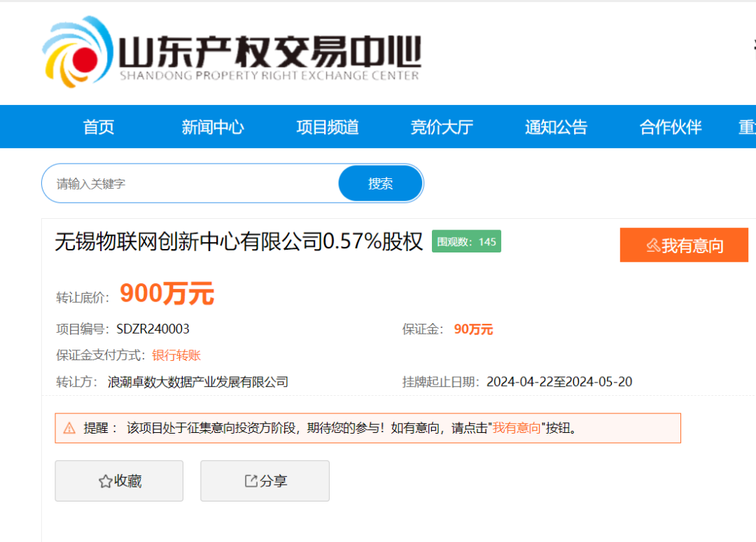This screenshot has width=756, height=542.
Task: Go to the 项目频道 channel
Action: (x=327, y=127)
